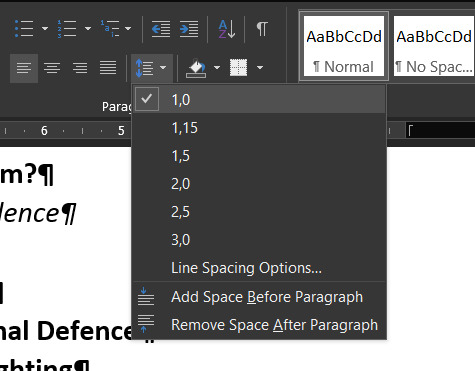Click the Bullets list icon

pyautogui.click(x=24, y=29)
